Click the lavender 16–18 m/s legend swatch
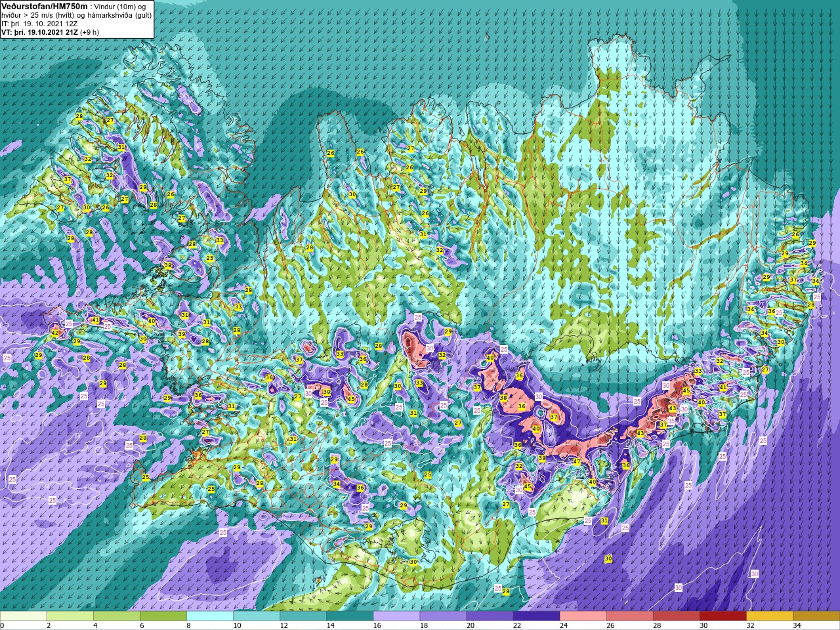 click(x=396, y=616)
